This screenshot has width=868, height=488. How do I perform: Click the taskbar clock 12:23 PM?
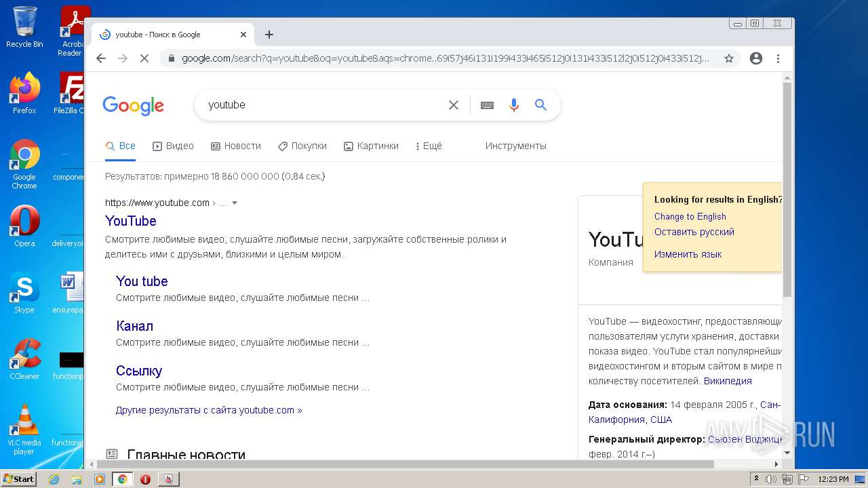tap(833, 479)
